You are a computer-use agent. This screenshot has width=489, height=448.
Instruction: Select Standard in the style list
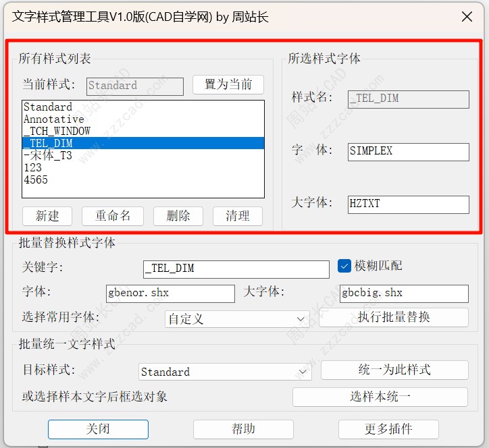48,107
